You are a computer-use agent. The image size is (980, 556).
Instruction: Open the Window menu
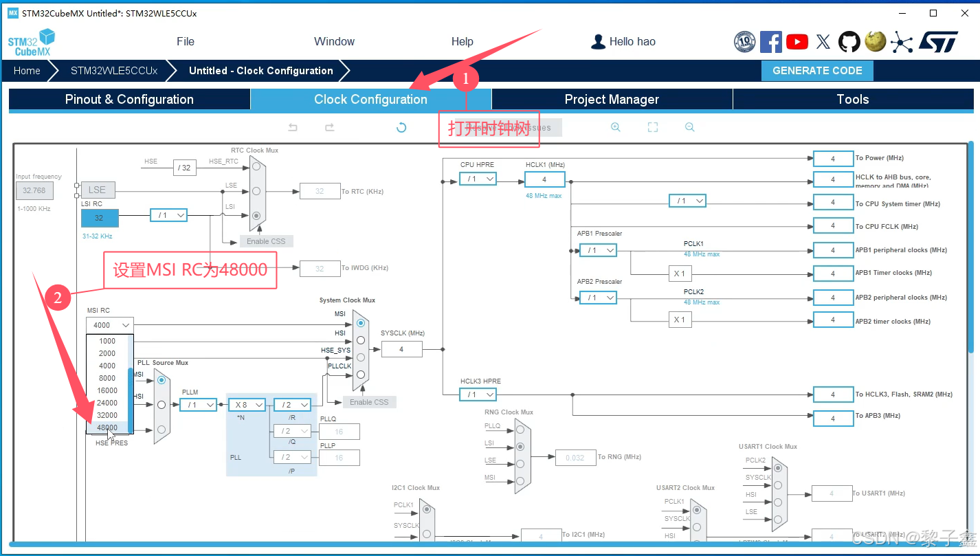coord(335,42)
